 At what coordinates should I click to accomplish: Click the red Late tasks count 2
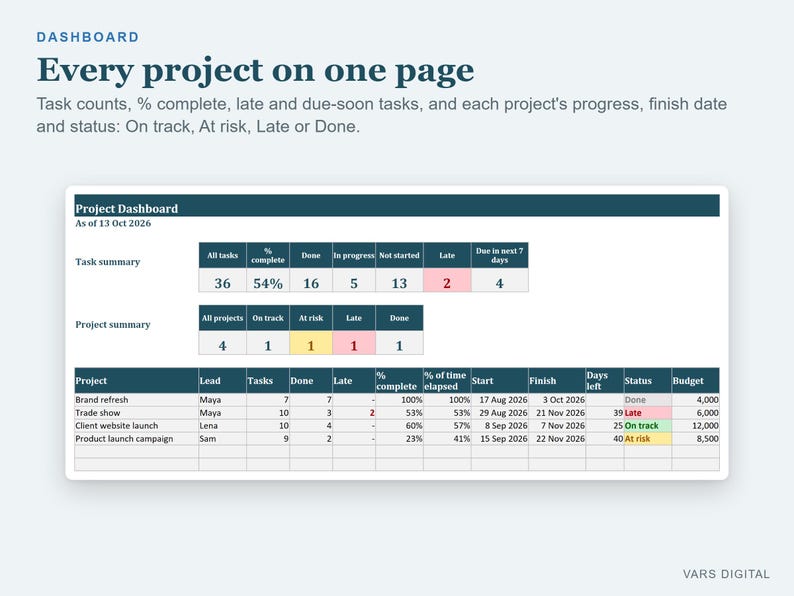[x=447, y=281]
